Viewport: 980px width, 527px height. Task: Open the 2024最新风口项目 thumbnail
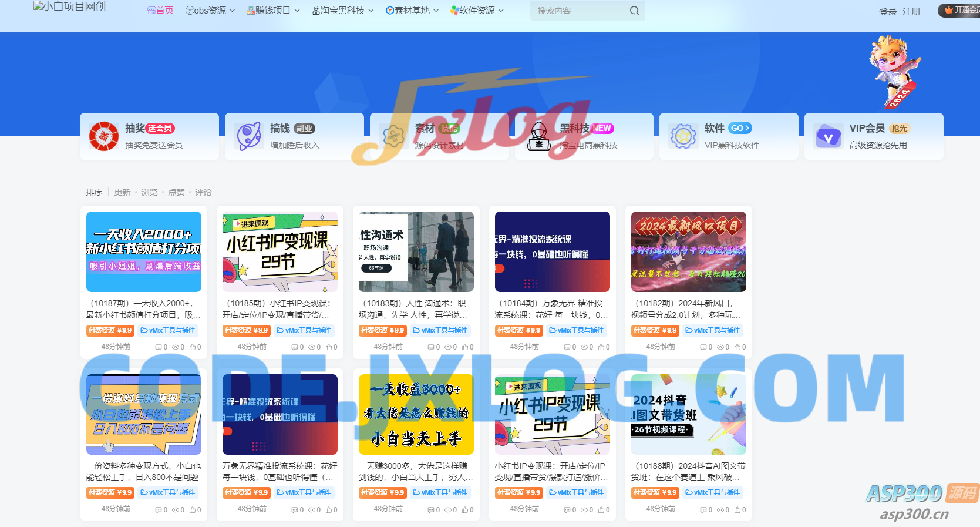[689, 251]
